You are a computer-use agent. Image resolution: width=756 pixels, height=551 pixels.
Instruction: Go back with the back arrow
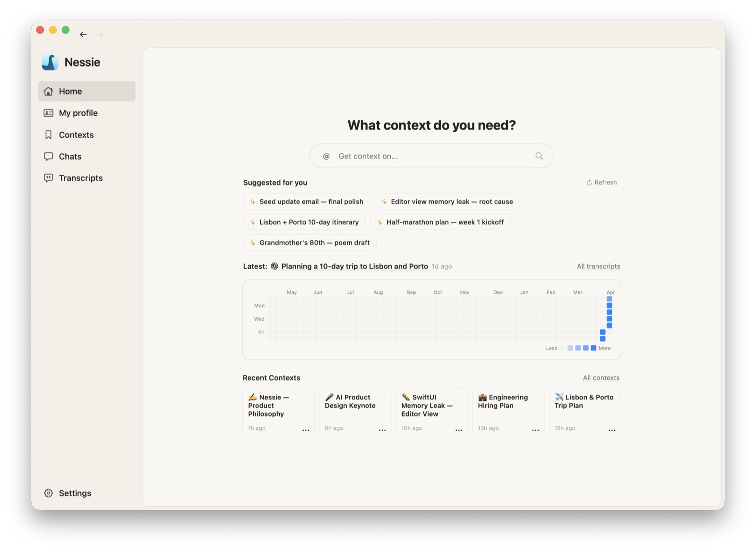(x=83, y=34)
